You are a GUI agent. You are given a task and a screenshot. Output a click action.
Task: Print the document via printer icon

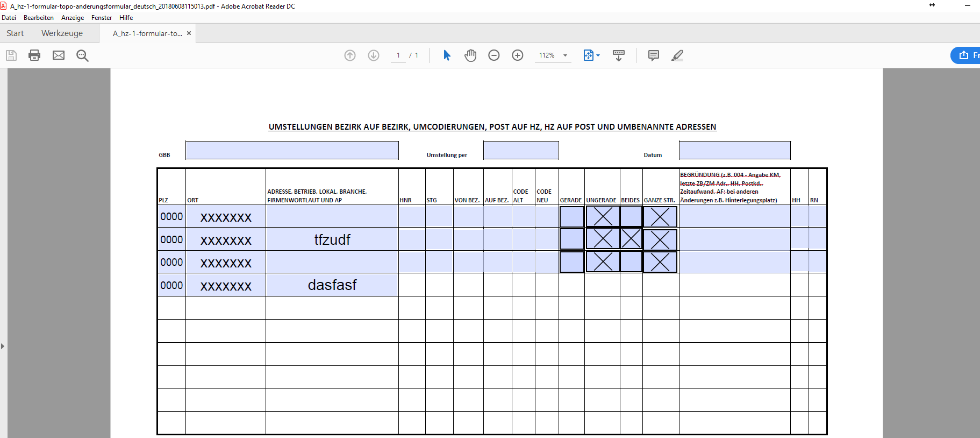pyautogui.click(x=34, y=55)
